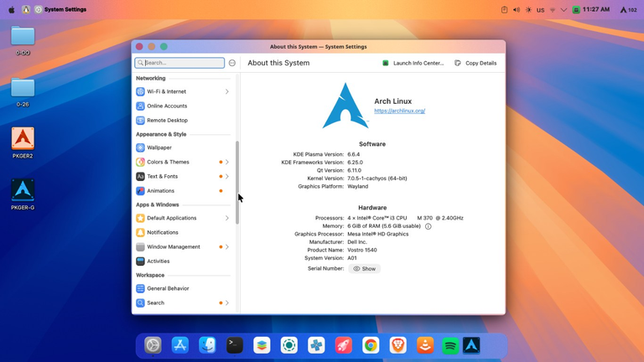Open the PlayStation emulator dock icon

pyautogui.click(x=316, y=345)
